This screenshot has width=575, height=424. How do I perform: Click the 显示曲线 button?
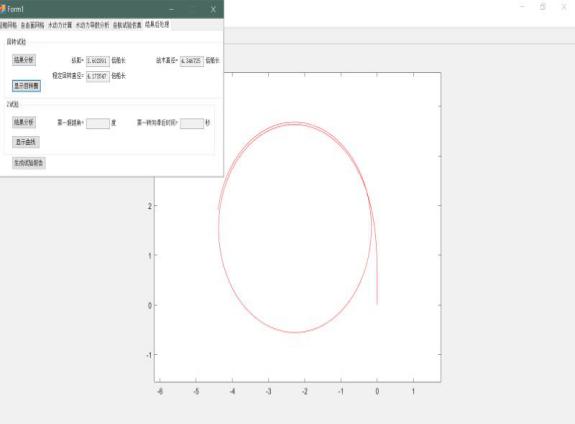(x=26, y=142)
